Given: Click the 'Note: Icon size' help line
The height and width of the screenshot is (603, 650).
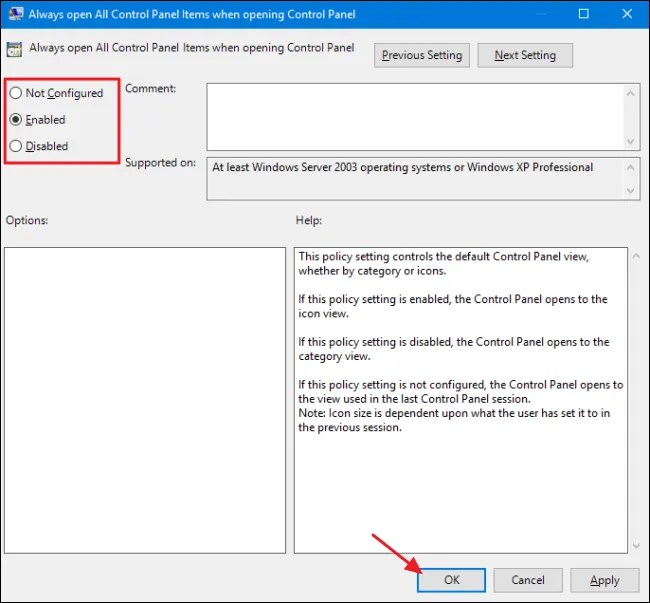Looking at the screenshot, I should coord(454,413).
